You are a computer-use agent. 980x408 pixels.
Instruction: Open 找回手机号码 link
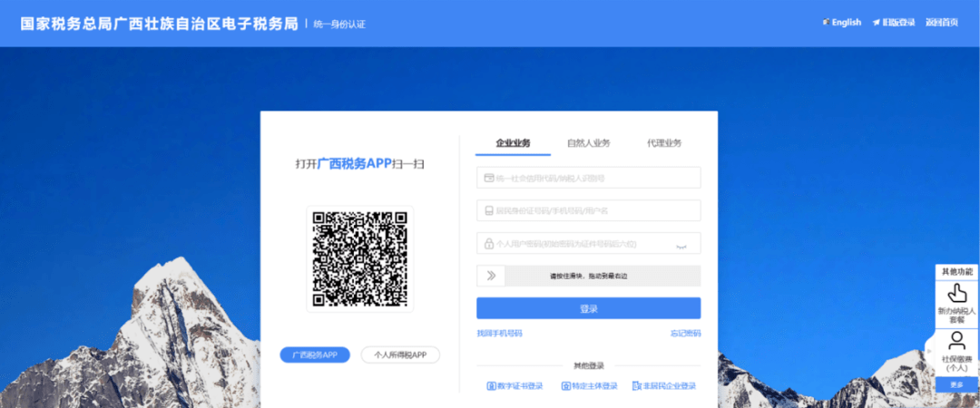coord(499,334)
